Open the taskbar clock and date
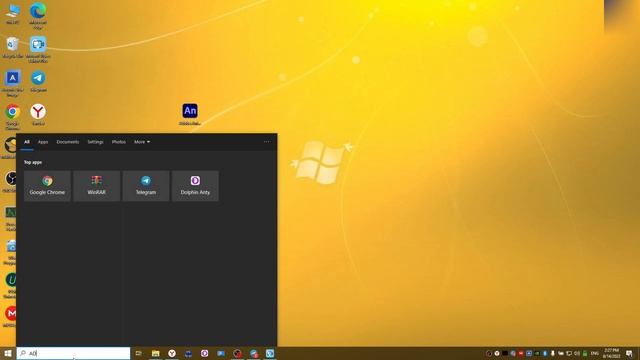The width and height of the screenshot is (640, 360). pos(611,353)
